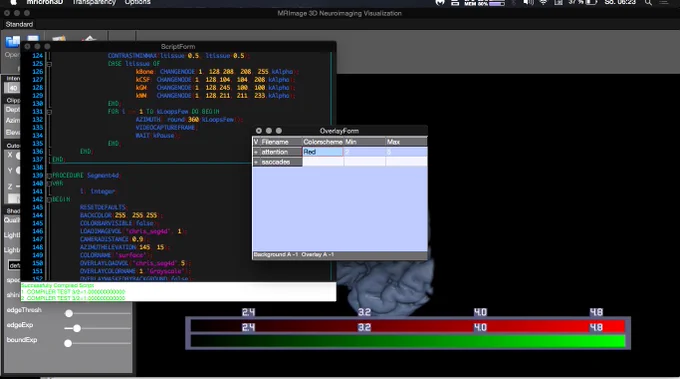Click AZIMUTHELEVATION on line 148

pyautogui.click(x=108, y=247)
